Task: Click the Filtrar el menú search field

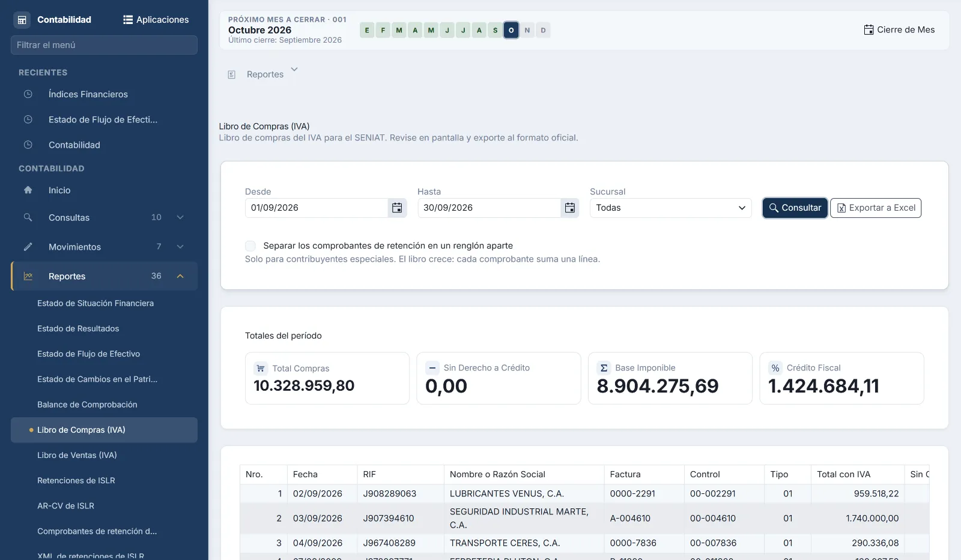Action: (104, 45)
